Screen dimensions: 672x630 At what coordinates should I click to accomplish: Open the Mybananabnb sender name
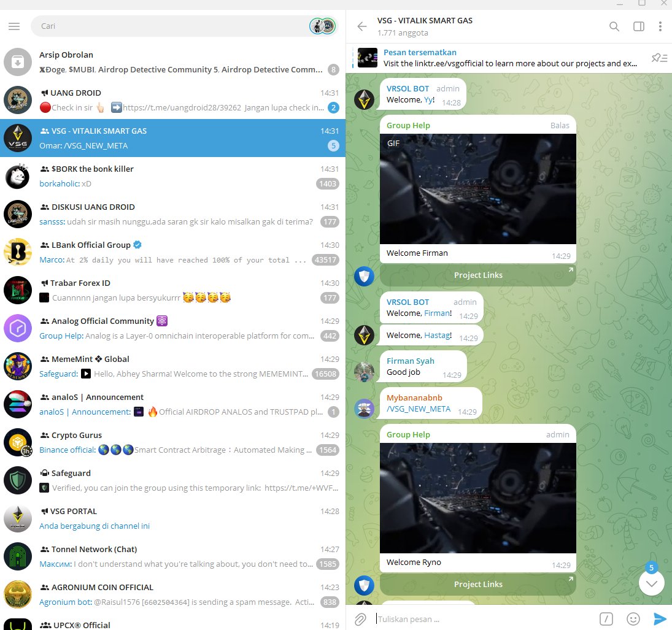414,398
